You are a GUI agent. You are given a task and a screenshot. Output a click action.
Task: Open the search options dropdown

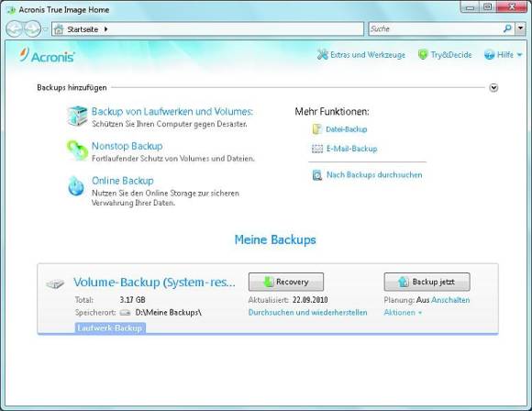pos(521,28)
